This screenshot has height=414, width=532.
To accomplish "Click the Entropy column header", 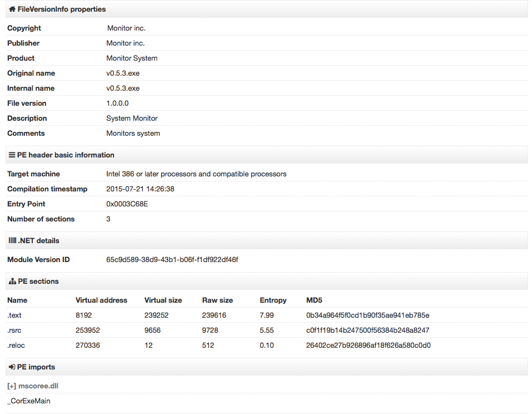I will coord(273,300).
